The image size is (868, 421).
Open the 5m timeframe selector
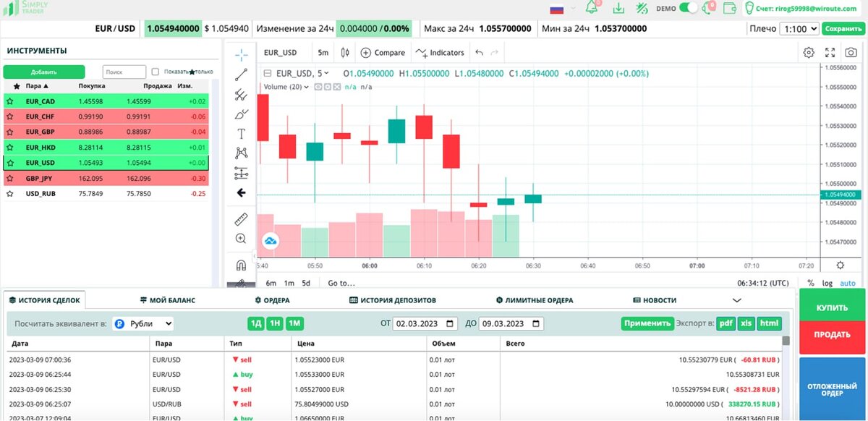click(x=323, y=53)
